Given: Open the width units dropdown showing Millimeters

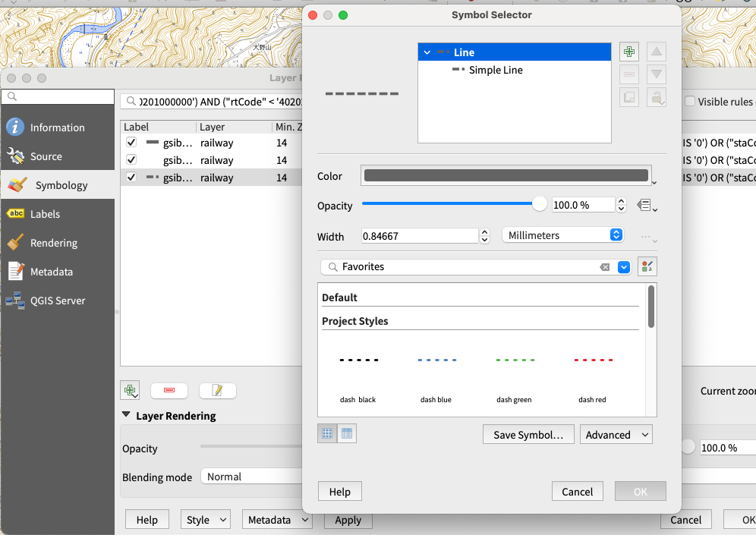Looking at the screenshot, I should click(x=562, y=234).
